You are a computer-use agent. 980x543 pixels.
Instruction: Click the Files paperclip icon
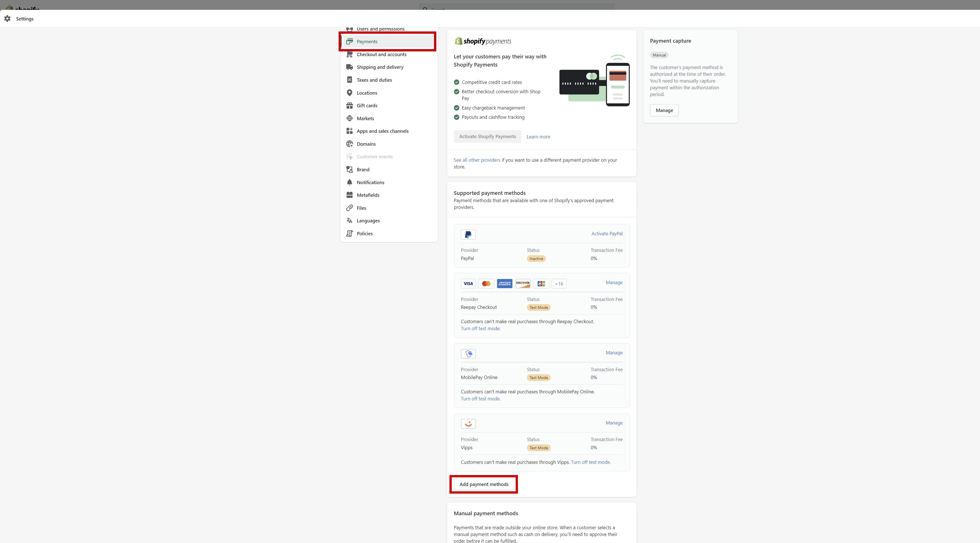(x=350, y=208)
